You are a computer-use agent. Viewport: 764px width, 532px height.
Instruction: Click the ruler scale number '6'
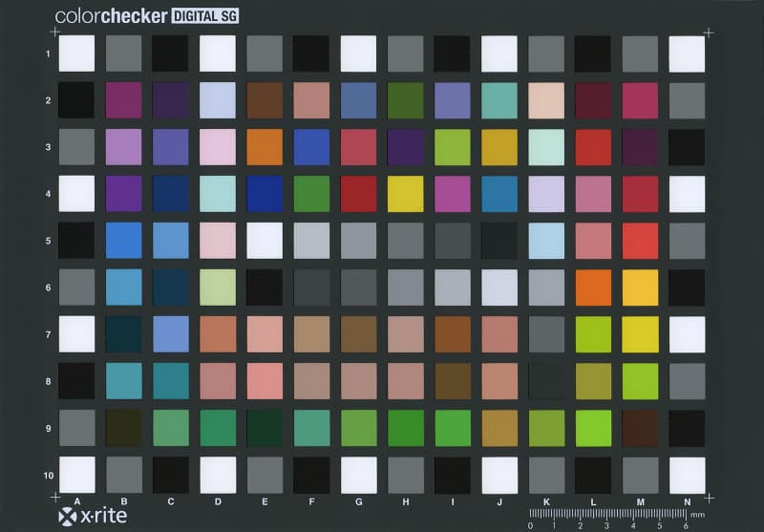[686, 526]
